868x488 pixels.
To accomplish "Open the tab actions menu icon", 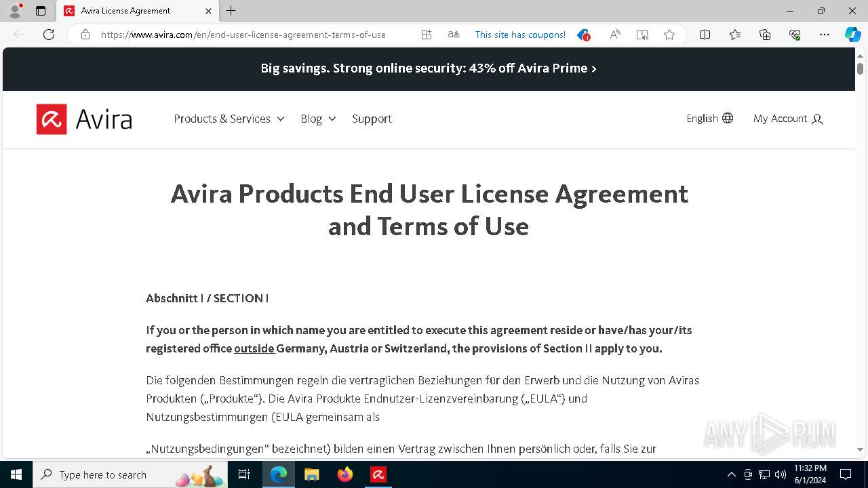I will pyautogui.click(x=41, y=11).
